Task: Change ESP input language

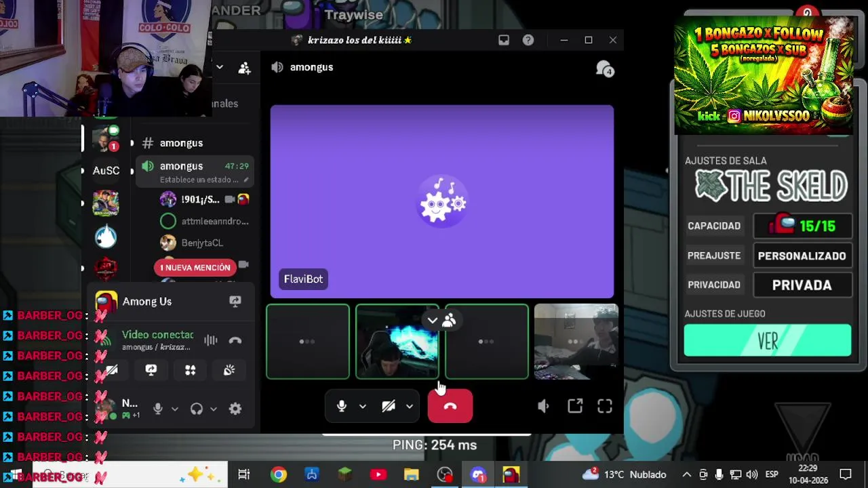Action: pyautogui.click(x=772, y=474)
